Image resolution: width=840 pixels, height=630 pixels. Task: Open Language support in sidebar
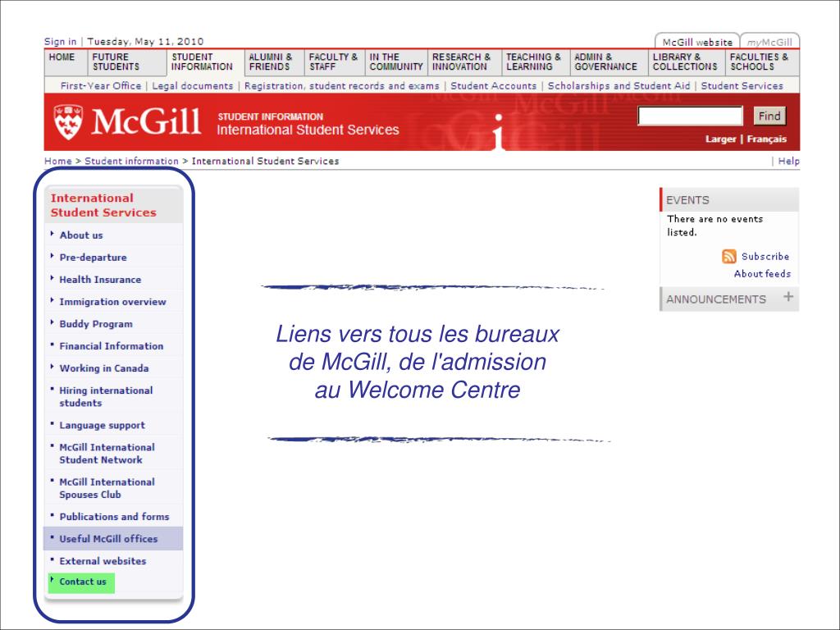(103, 426)
